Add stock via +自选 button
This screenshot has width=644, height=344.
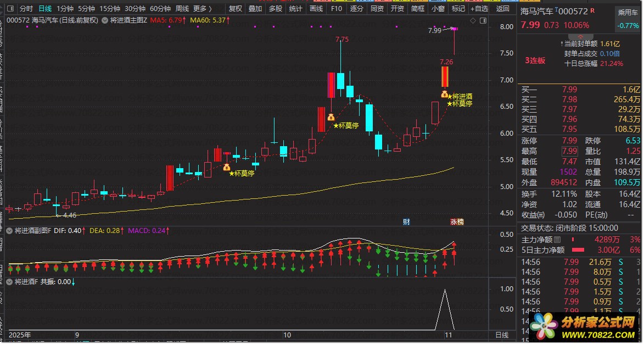(x=480, y=9)
